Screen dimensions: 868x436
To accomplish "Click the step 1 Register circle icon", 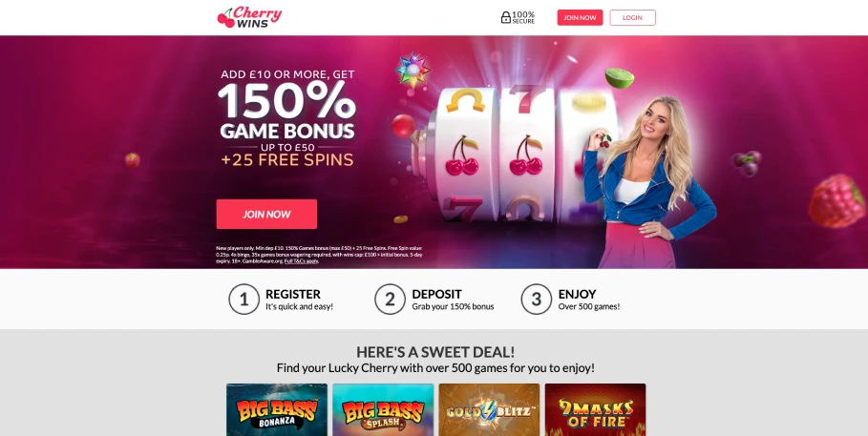I will click(243, 300).
